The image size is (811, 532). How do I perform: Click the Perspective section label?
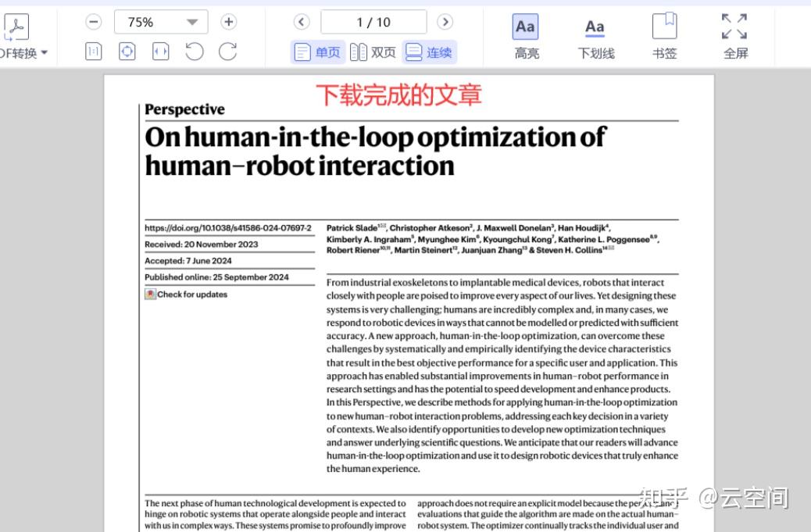pos(184,109)
